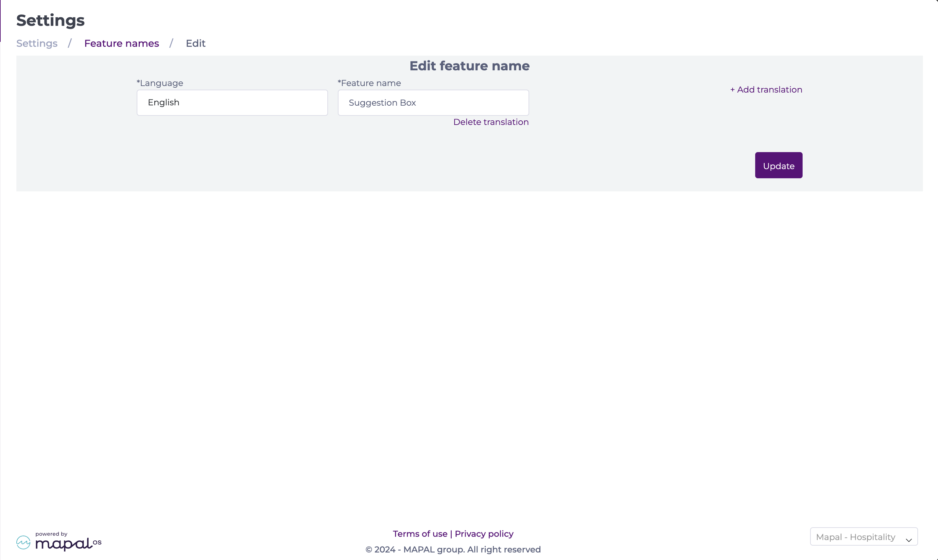Focus the Feature name input Suggestion Box
Image resolution: width=938 pixels, height=560 pixels.
(x=433, y=103)
